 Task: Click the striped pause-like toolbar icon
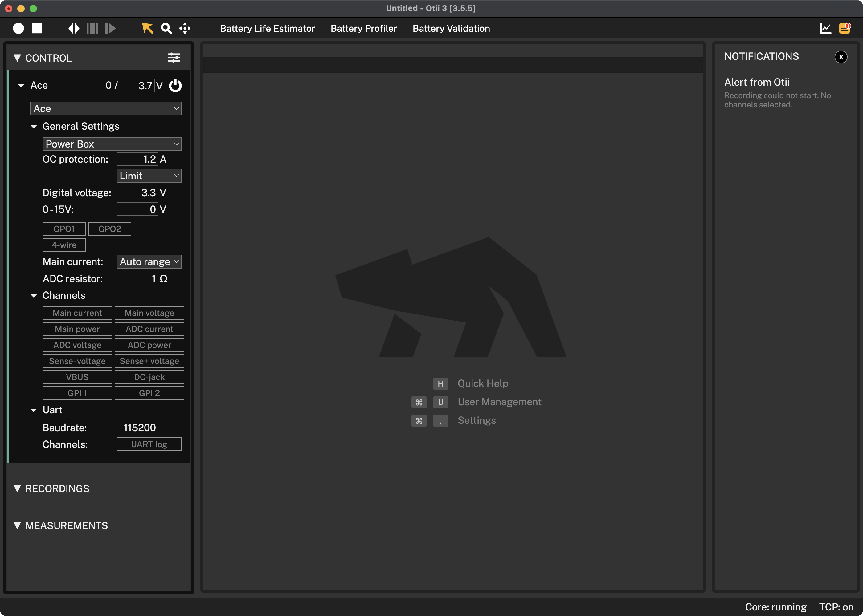(92, 28)
